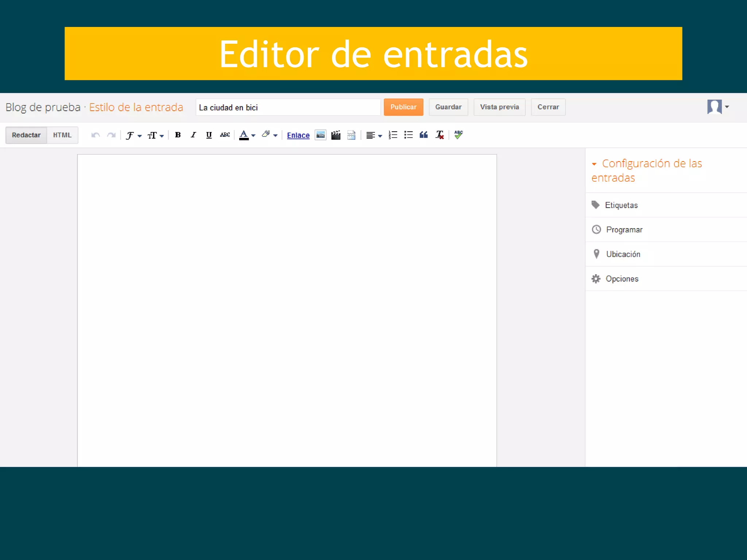
Task: Open the text background highlight color picker
Action: coord(270,135)
